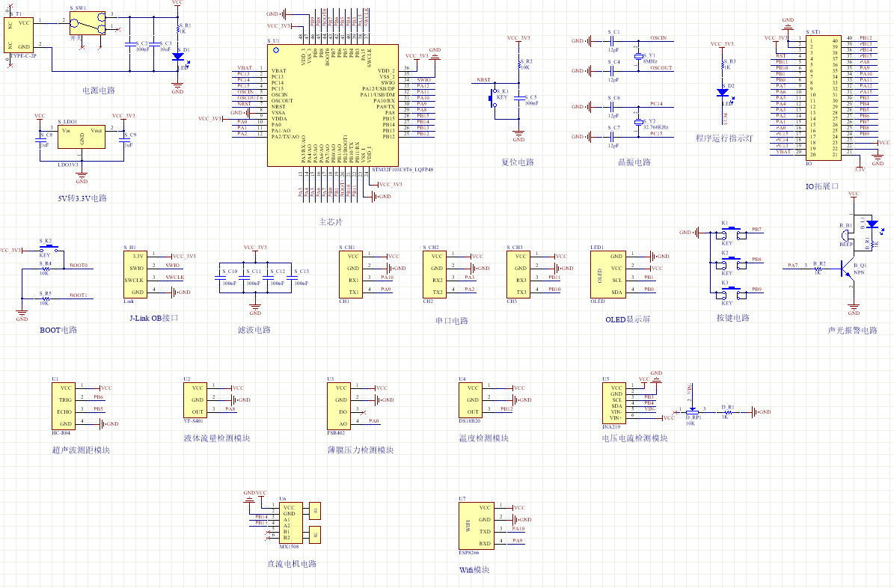Select the BEEP buzzer B_B1 symbol

(x=846, y=235)
